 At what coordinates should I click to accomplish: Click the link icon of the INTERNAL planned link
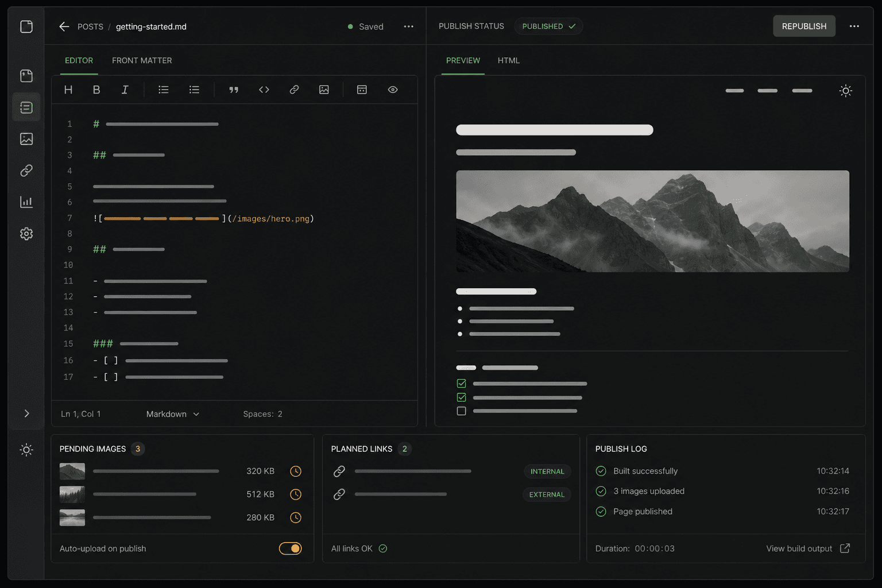(x=339, y=471)
